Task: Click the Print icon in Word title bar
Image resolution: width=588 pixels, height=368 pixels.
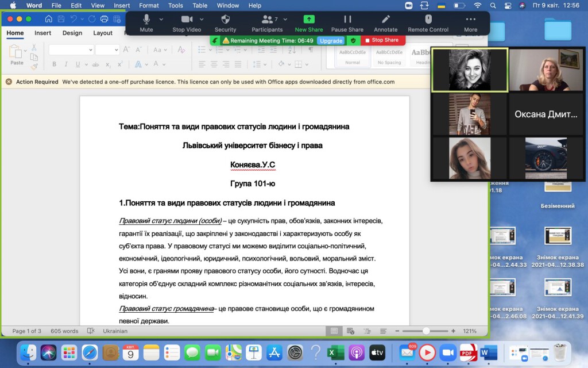Action: click(105, 19)
